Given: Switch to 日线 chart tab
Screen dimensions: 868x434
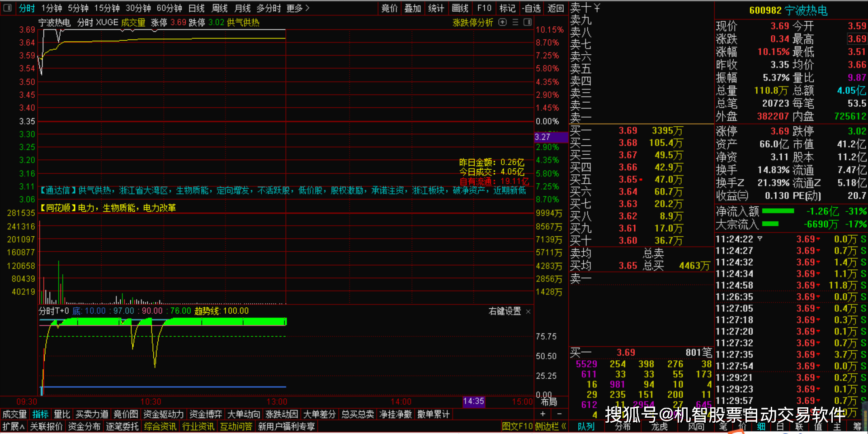Looking at the screenshot, I should tap(196, 8).
